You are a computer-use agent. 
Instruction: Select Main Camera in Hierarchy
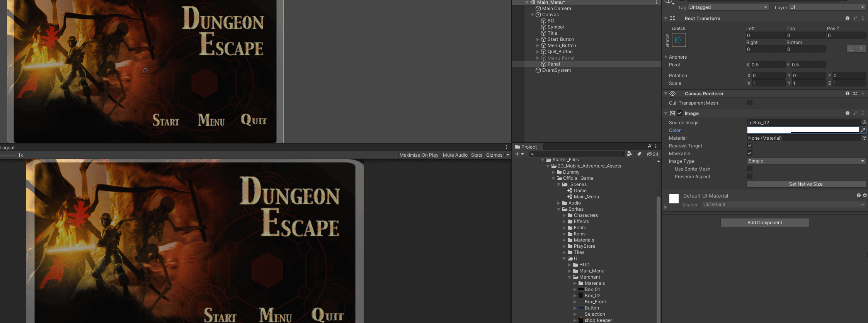[556, 8]
